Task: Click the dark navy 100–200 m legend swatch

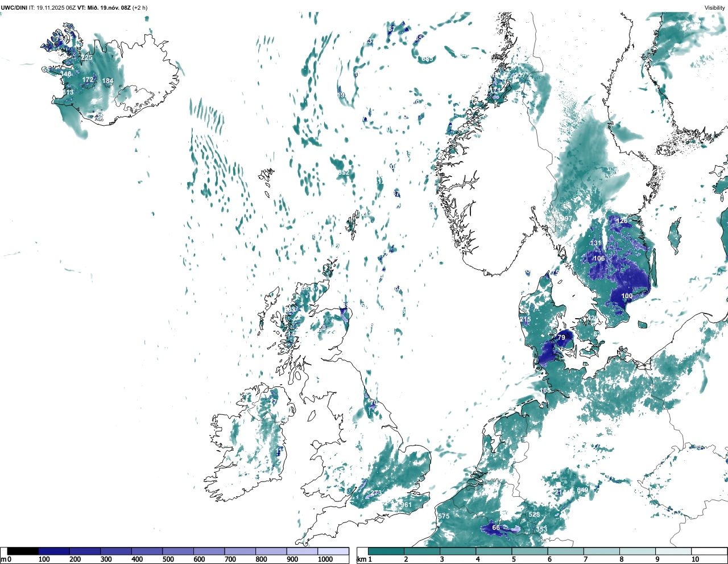Action: point(54,551)
